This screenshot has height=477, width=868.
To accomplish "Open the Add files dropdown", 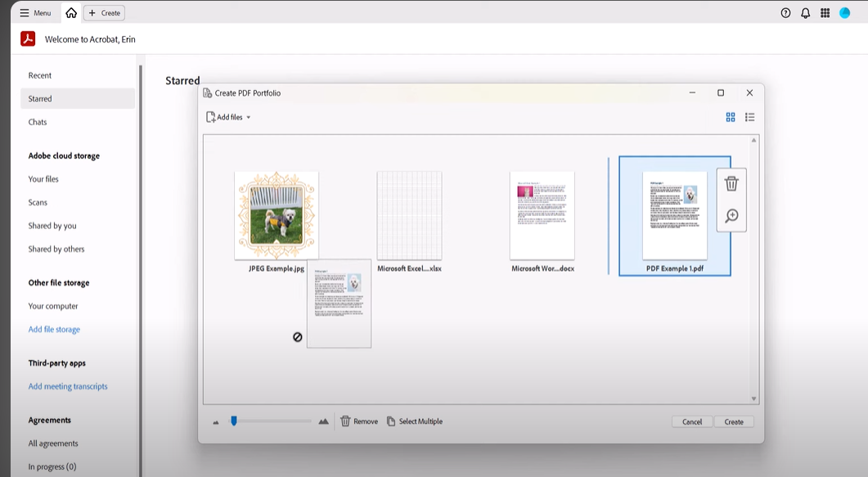I will pos(227,117).
